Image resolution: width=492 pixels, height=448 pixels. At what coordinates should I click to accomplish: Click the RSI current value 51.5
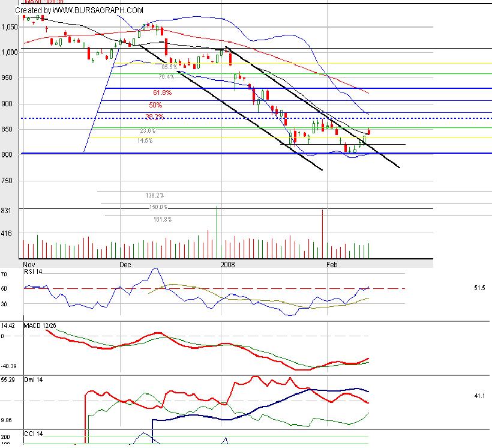pyautogui.click(x=479, y=288)
